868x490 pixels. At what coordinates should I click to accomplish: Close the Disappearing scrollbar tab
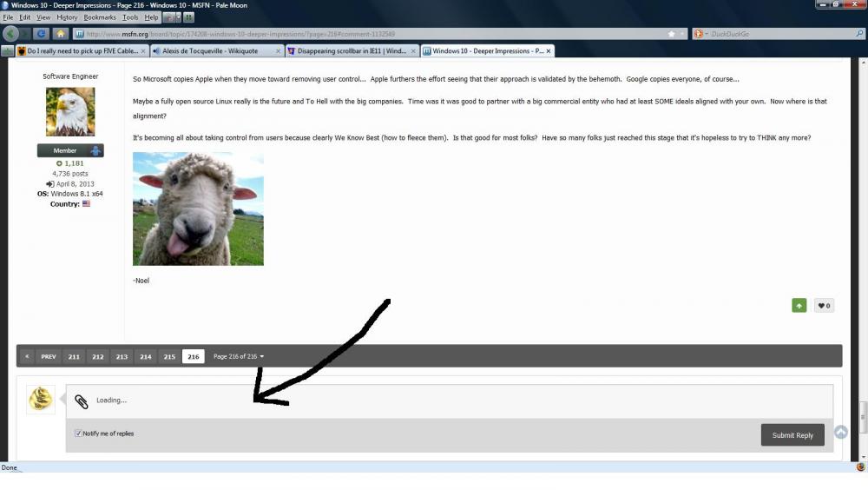pos(413,51)
